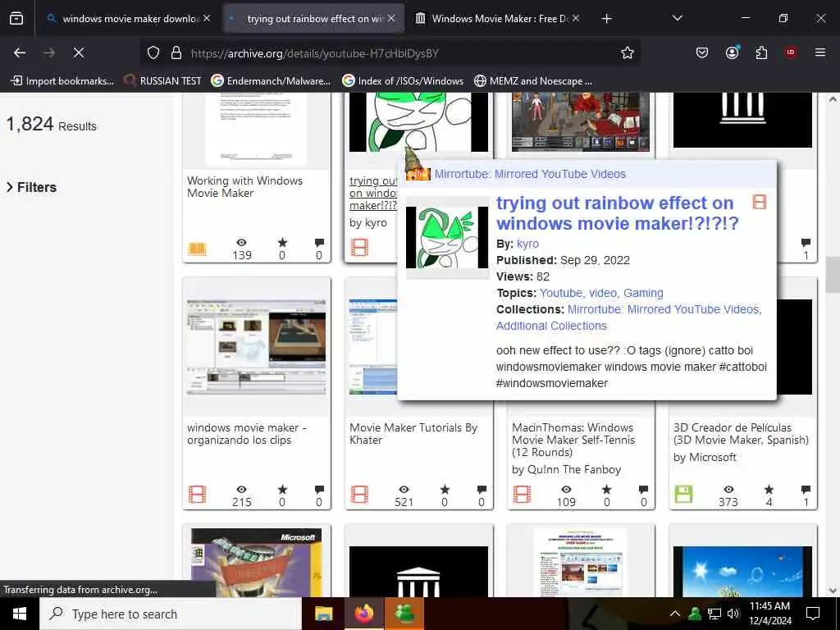Open File Explorer from the taskbar

(323, 614)
